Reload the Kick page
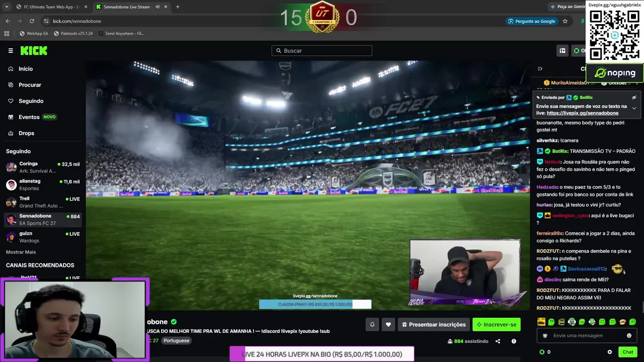This screenshot has height=362, width=644. [32, 21]
